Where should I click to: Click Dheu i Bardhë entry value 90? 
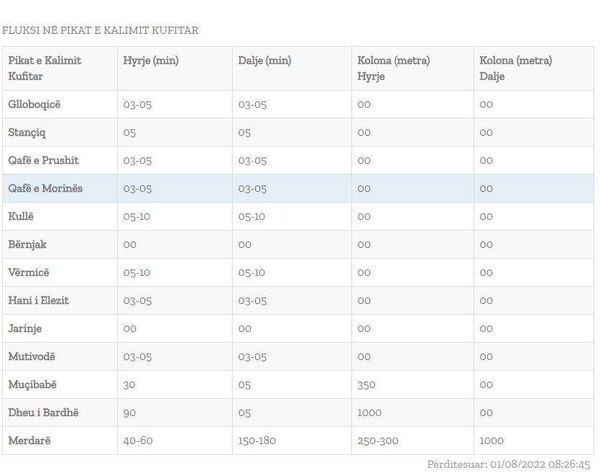129,413
